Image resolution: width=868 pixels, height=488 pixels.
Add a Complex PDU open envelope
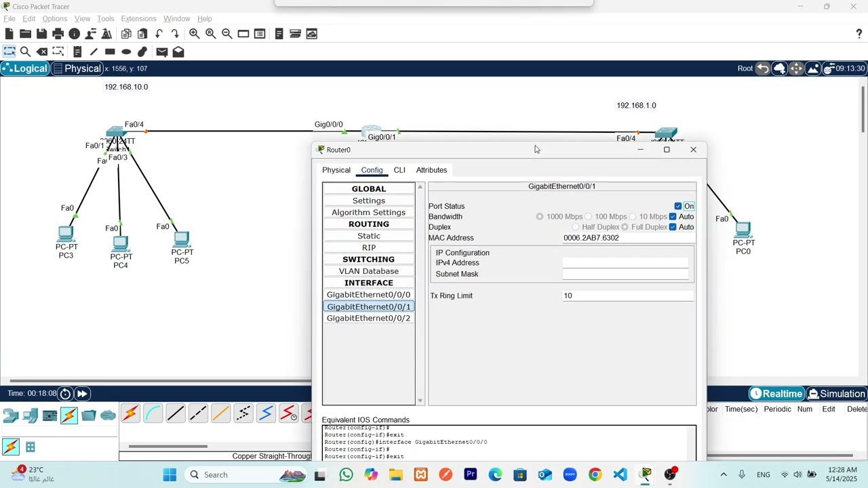pos(178,52)
